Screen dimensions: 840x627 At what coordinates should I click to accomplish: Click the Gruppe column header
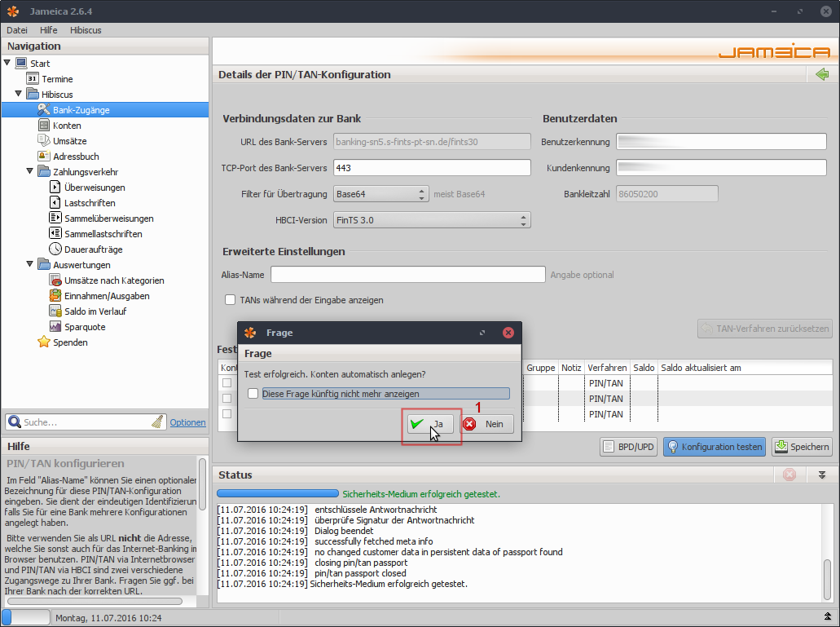point(540,368)
